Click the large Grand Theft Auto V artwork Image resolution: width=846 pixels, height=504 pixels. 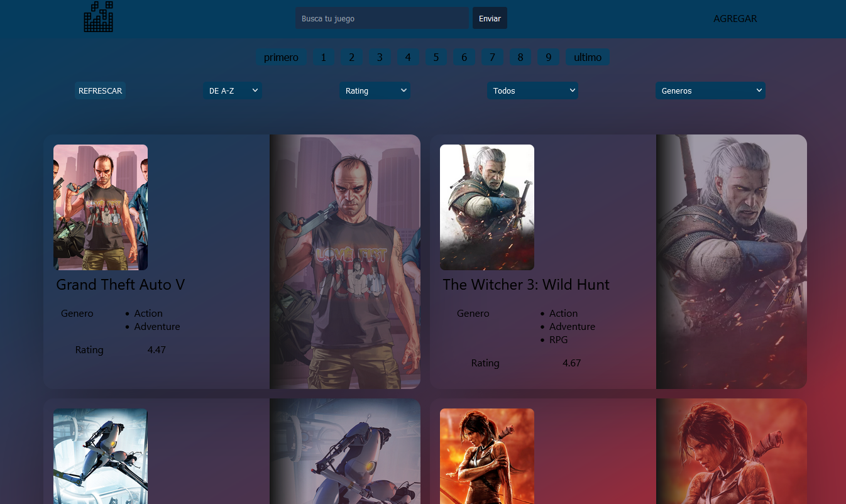(345, 261)
